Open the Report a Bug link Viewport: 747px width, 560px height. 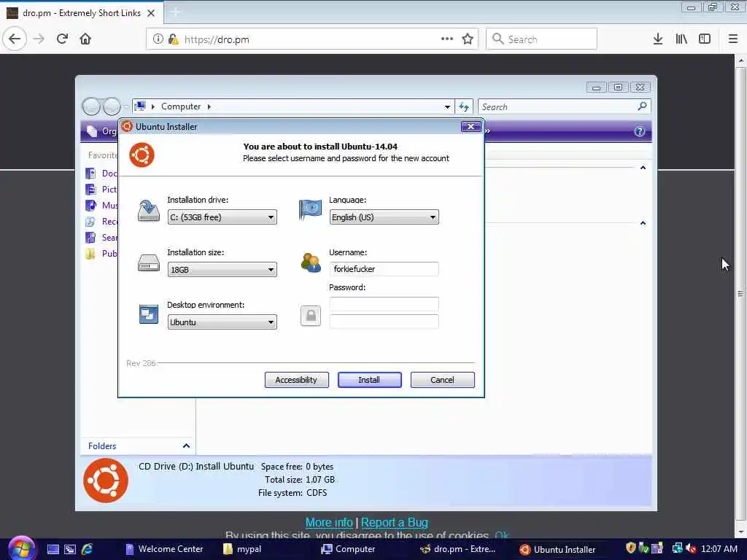coord(395,522)
